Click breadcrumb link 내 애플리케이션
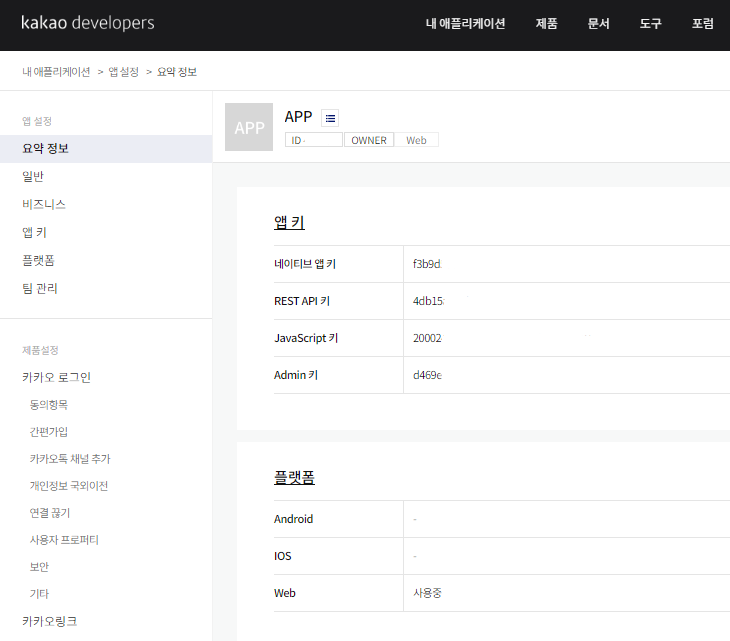This screenshot has width=730, height=641. point(56,72)
